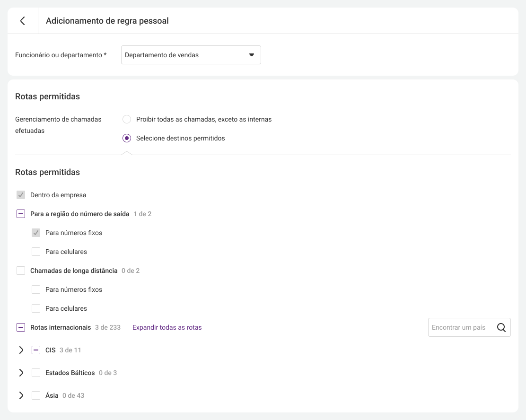
Task: Click the 3 de 11 counter by CIS
Action: coord(70,350)
